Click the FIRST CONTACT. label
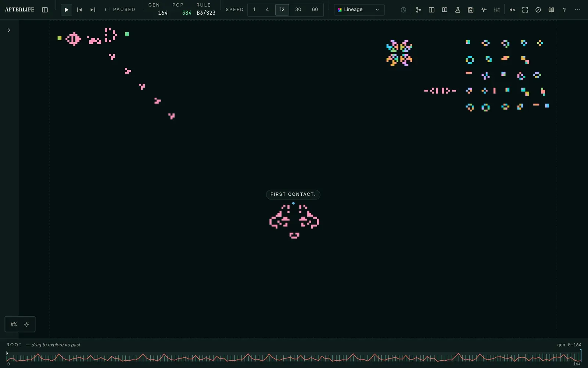588x368 pixels. pyautogui.click(x=293, y=194)
